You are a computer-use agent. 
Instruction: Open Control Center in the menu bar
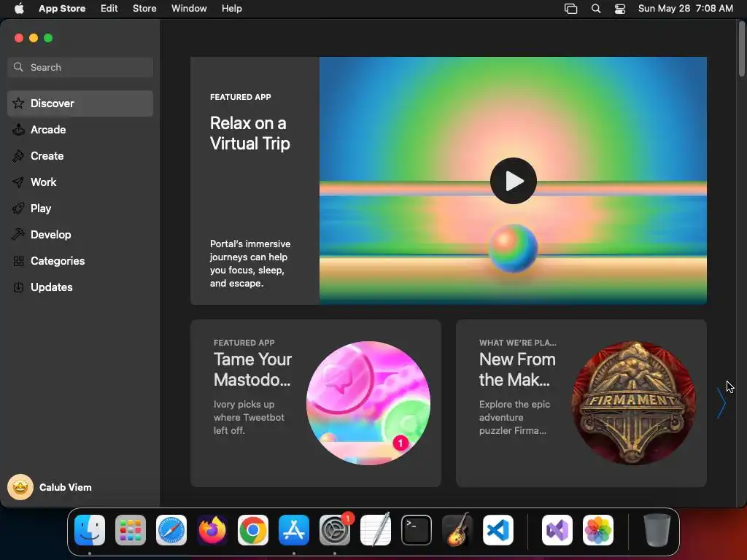620,9
